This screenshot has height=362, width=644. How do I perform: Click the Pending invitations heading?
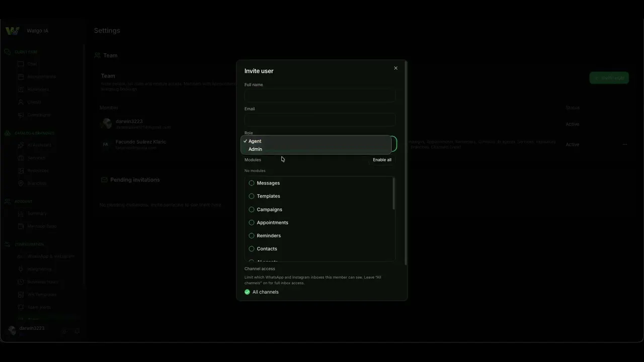click(x=135, y=180)
